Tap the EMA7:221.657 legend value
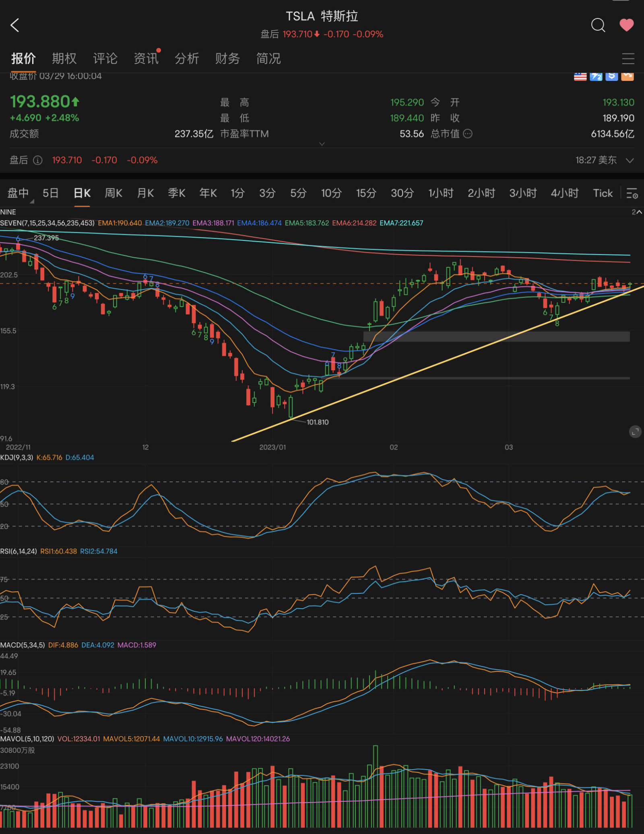This screenshot has width=644, height=834. point(401,223)
